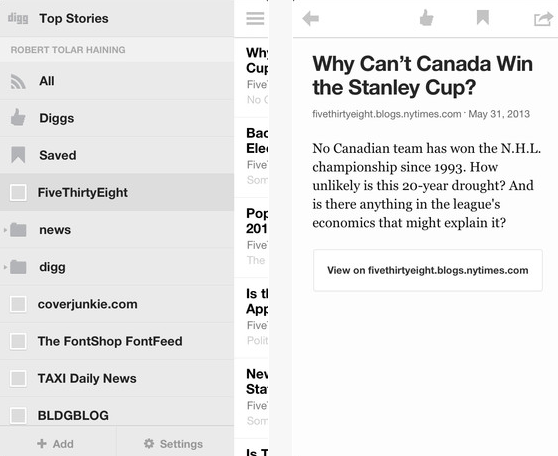The width and height of the screenshot is (558, 456).
Task: Digg the article with thumbs-up icon
Action: click(x=426, y=18)
